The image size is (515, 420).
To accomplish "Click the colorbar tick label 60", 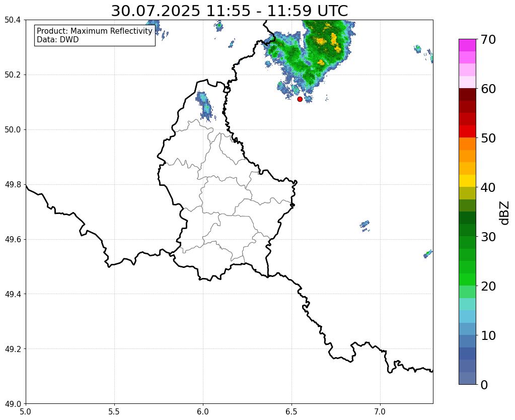I will click(x=488, y=89).
